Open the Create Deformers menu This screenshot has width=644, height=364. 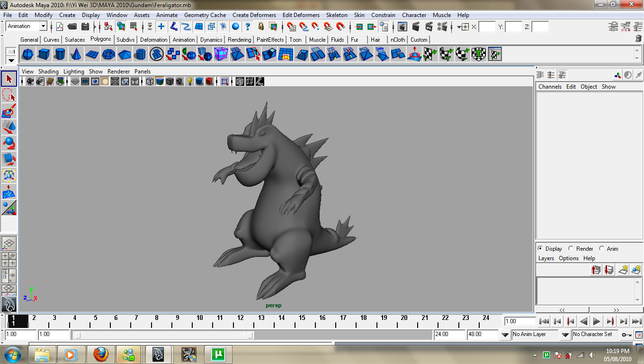click(x=254, y=15)
